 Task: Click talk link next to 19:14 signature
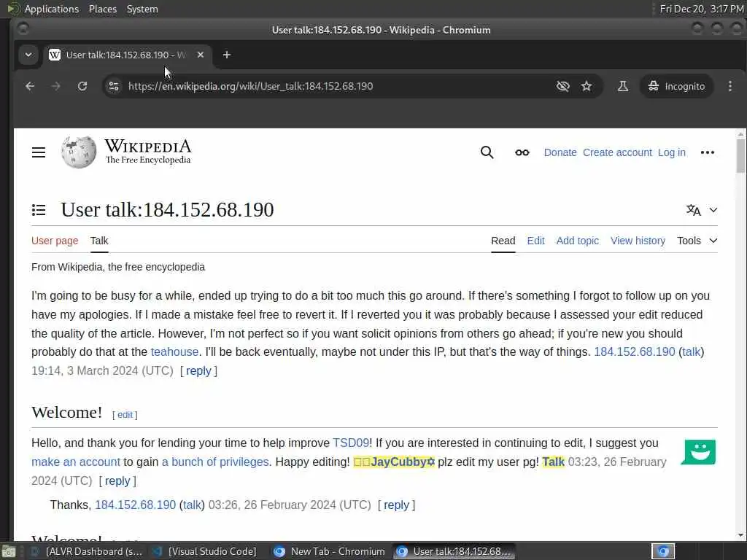(x=692, y=352)
